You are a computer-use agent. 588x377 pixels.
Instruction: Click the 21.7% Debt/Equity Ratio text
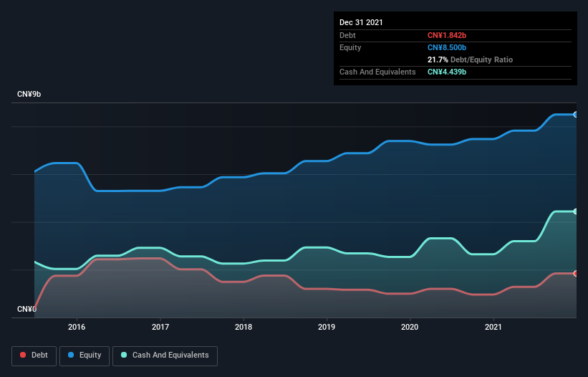click(x=470, y=59)
